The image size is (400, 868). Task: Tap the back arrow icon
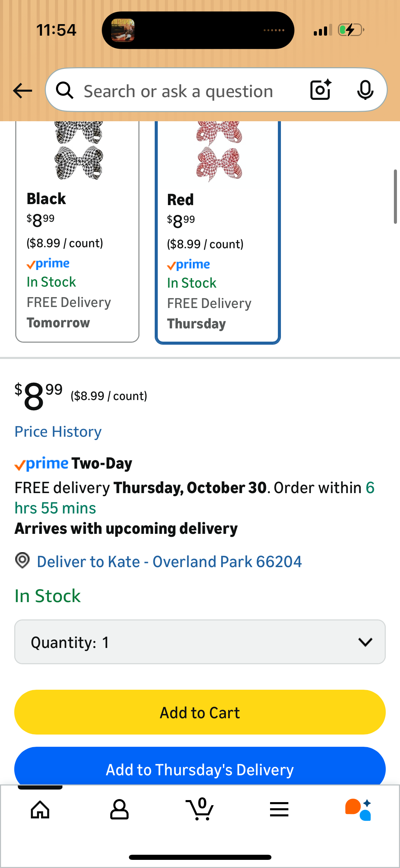tap(22, 91)
